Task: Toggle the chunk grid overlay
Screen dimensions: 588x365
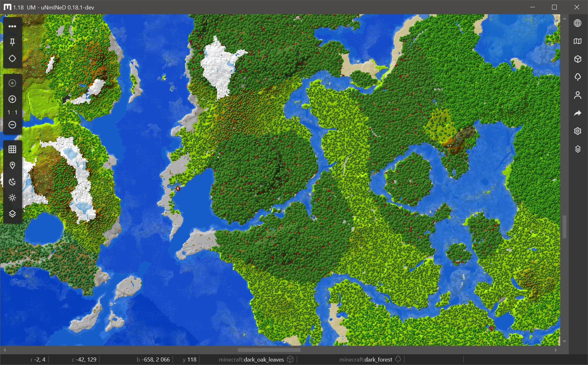Action: [12, 149]
